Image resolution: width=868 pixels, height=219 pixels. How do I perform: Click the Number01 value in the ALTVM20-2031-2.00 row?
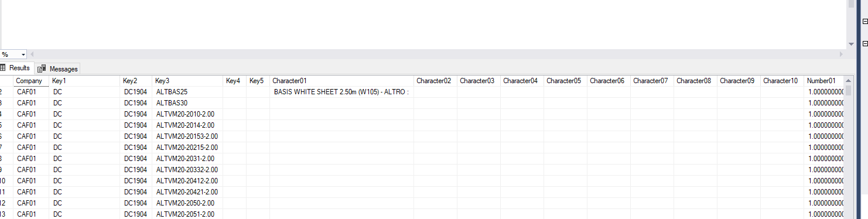click(x=824, y=159)
